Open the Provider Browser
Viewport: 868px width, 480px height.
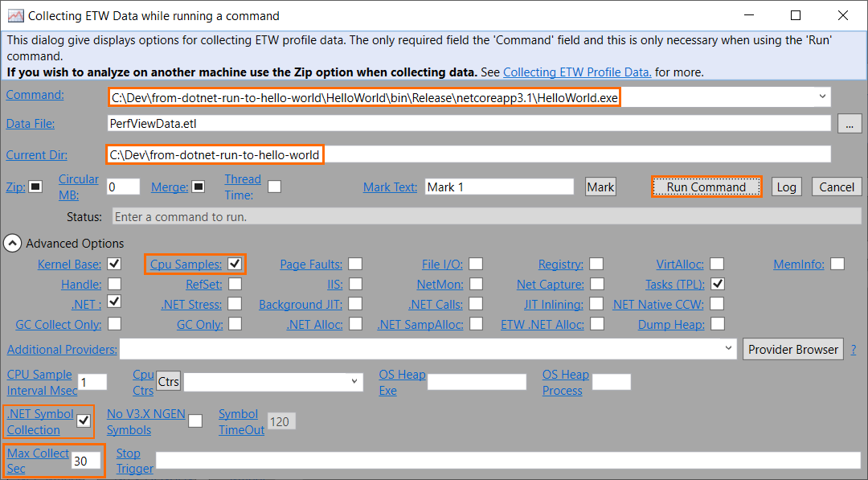point(792,349)
